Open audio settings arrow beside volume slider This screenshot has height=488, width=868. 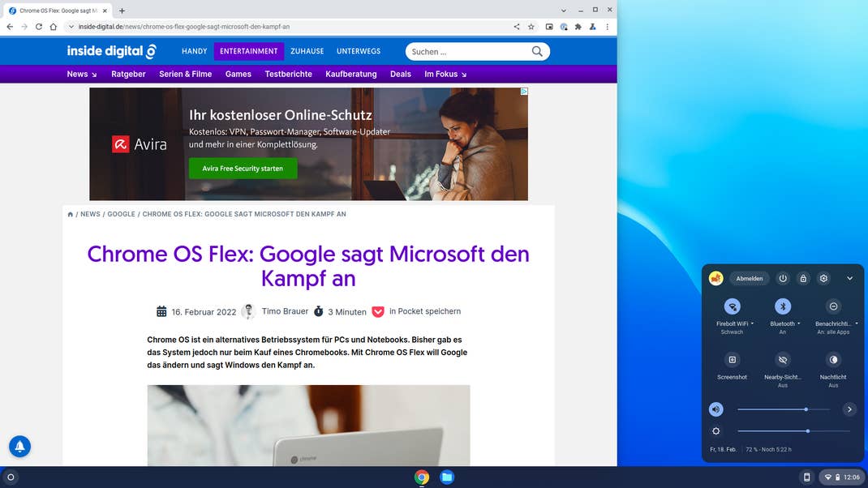pos(849,409)
